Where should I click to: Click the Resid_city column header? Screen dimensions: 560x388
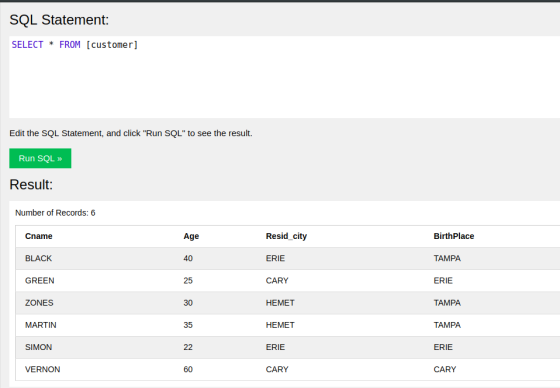(x=286, y=236)
